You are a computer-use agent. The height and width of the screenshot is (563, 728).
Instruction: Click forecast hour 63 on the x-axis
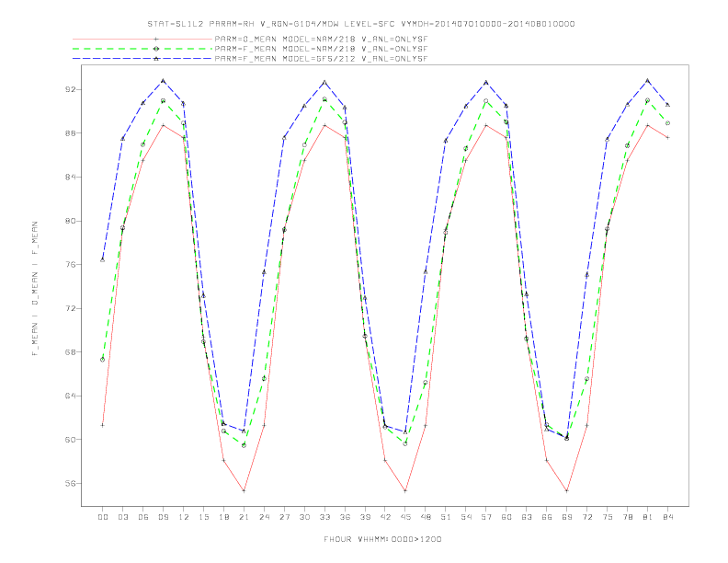(527, 517)
